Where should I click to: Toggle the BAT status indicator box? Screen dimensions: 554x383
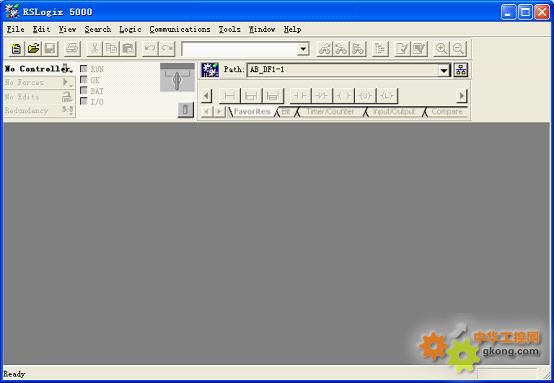point(84,90)
